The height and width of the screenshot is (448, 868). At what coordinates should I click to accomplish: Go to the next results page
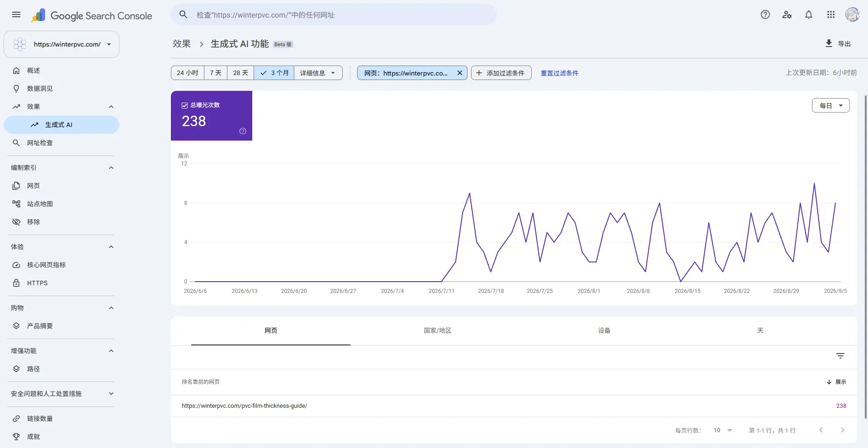pyautogui.click(x=843, y=430)
